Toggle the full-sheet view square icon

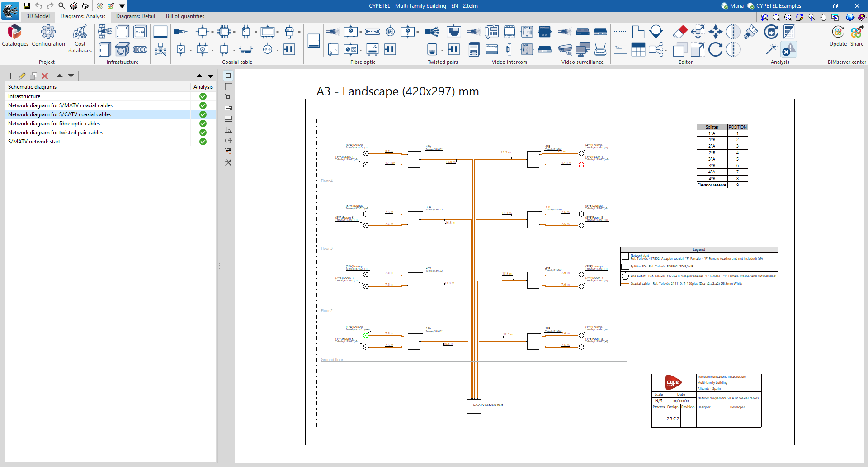coord(228,76)
